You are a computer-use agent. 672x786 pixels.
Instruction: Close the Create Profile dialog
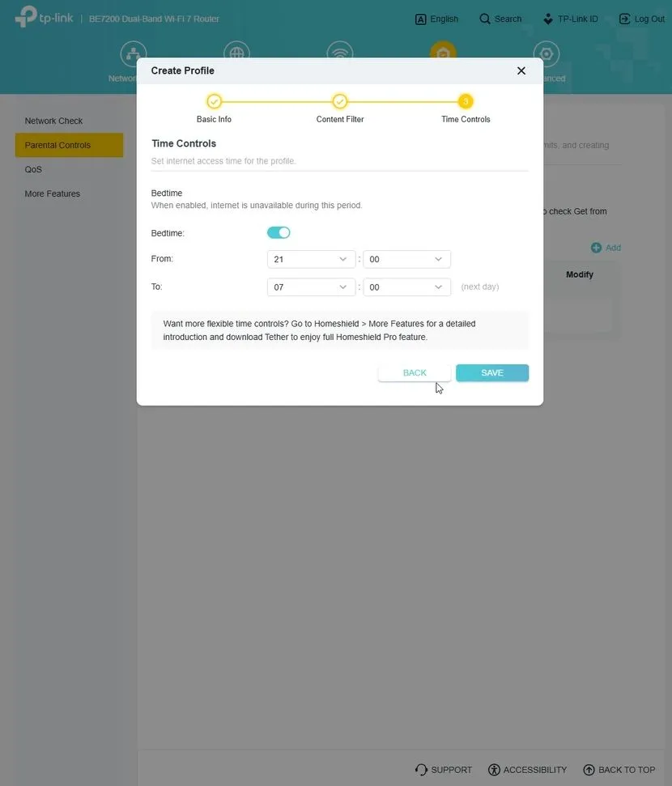521,70
